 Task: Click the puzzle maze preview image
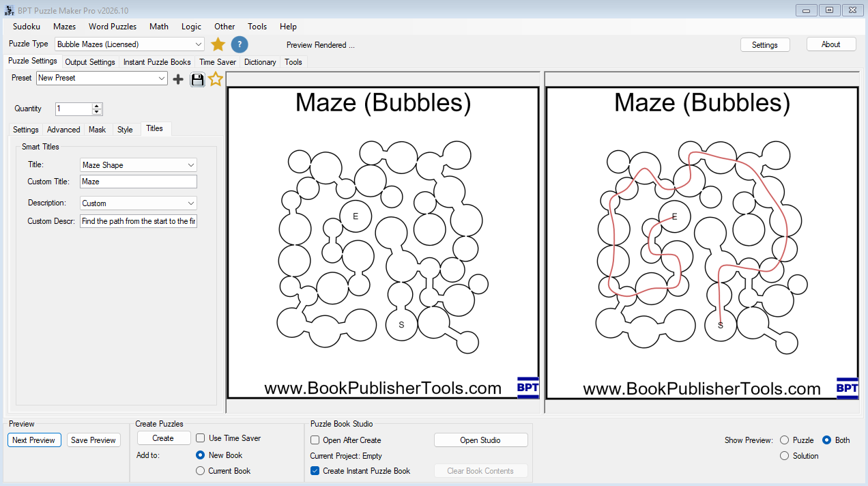click(383, 243)
